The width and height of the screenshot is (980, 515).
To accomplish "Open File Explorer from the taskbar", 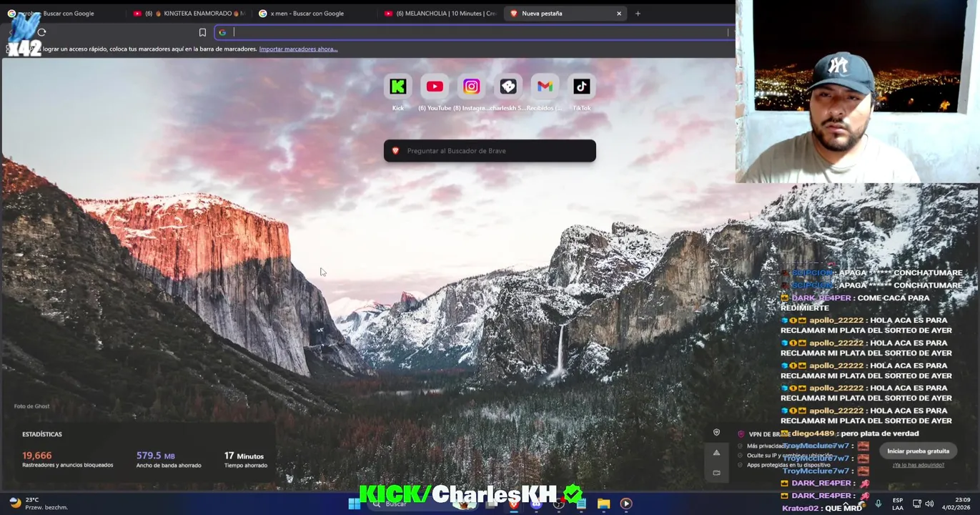I will 603,504.
